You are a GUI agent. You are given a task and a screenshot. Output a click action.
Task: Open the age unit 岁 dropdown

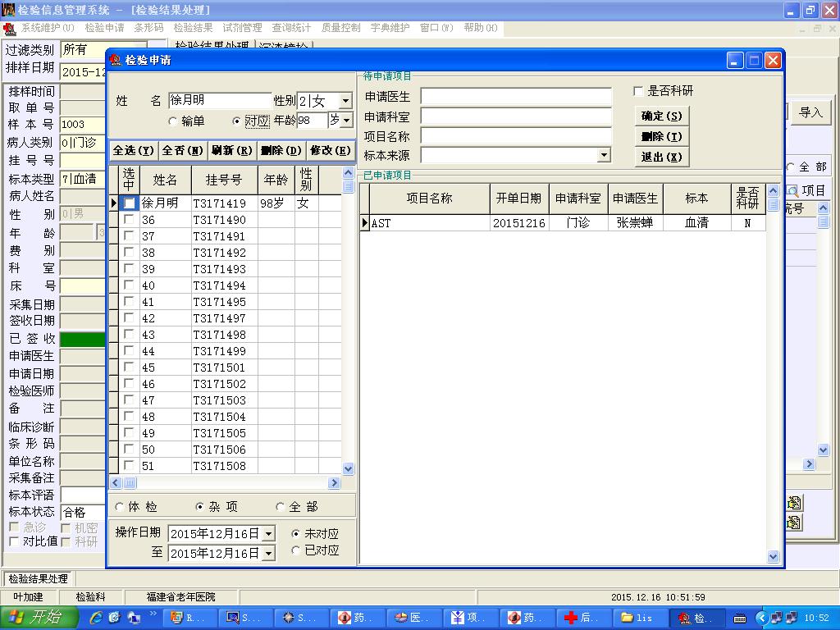pyautogui.click(x=347, y=121)
